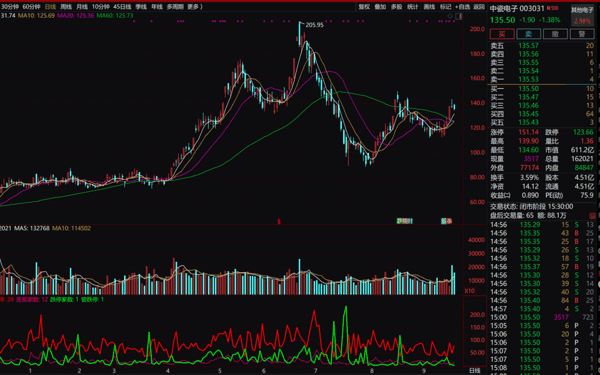
Task: Click the 15:05 135.50 trade row
Action: click(542, 326)
